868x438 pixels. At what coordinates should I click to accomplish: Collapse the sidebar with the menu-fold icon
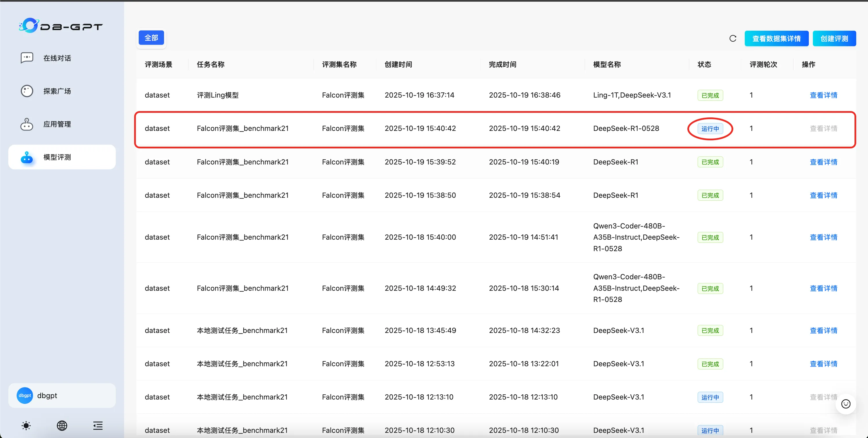pyautogui.click(x=98, y=426)
